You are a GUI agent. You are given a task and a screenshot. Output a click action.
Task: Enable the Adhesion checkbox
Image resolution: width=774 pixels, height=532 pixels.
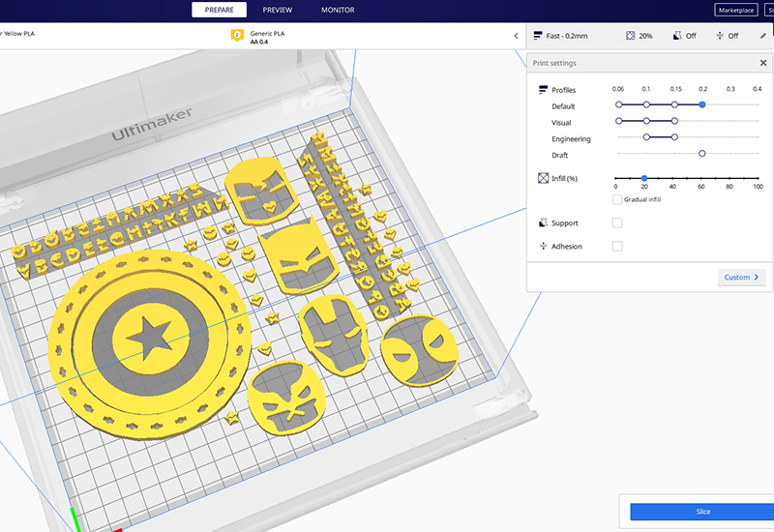(617, 246)
